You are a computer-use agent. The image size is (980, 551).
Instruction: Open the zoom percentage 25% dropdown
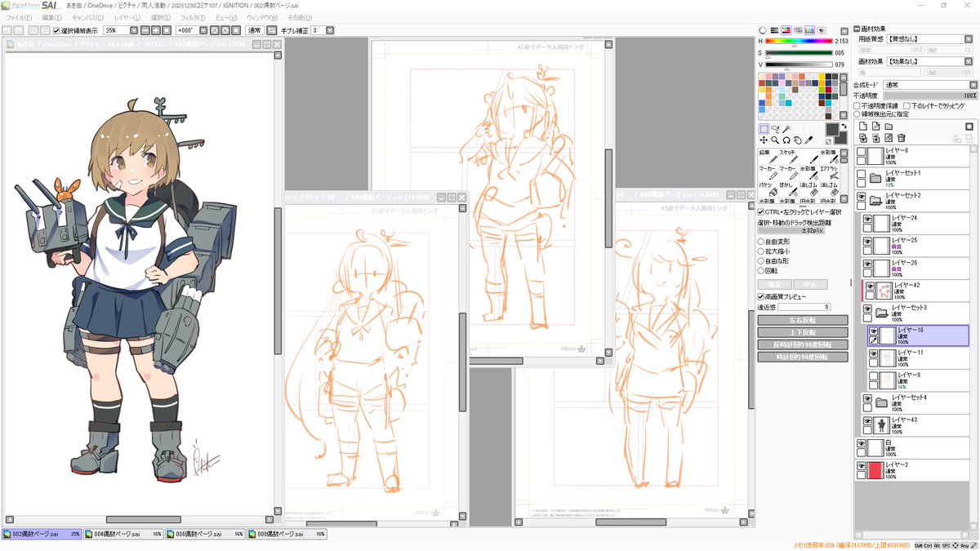pos(133,30)
